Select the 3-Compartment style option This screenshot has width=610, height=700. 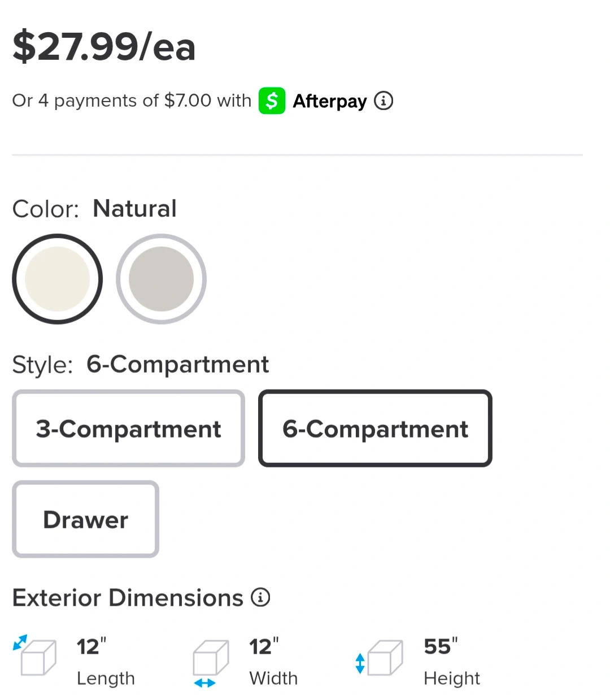[128, 428]
